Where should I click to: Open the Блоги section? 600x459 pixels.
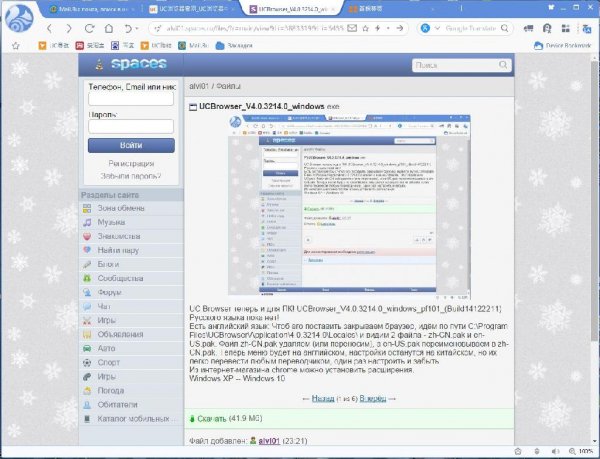click(131, 264)
